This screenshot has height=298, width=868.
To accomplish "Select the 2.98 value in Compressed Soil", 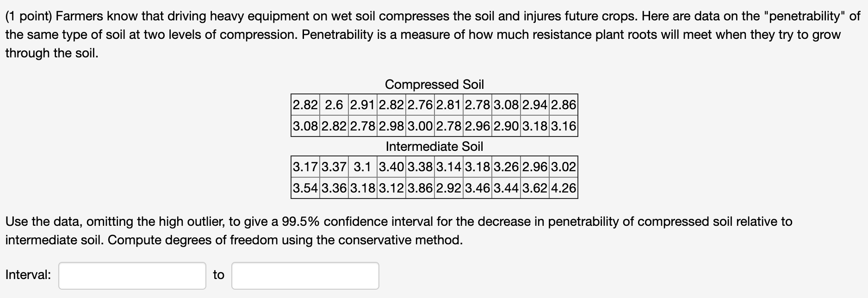I will pos(391,126).
